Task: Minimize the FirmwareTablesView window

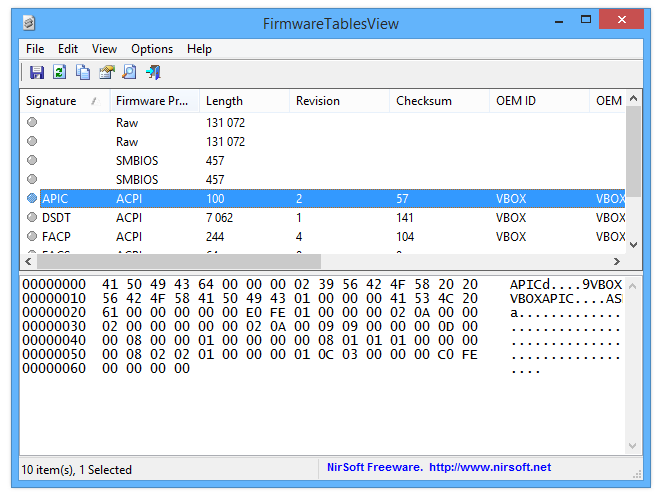Action: click(558, 20)
